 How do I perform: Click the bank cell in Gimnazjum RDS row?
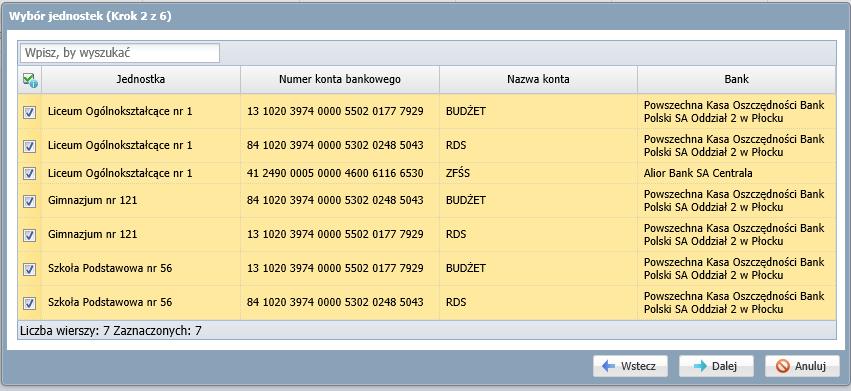pyautogui.click(x=736, y=235)
